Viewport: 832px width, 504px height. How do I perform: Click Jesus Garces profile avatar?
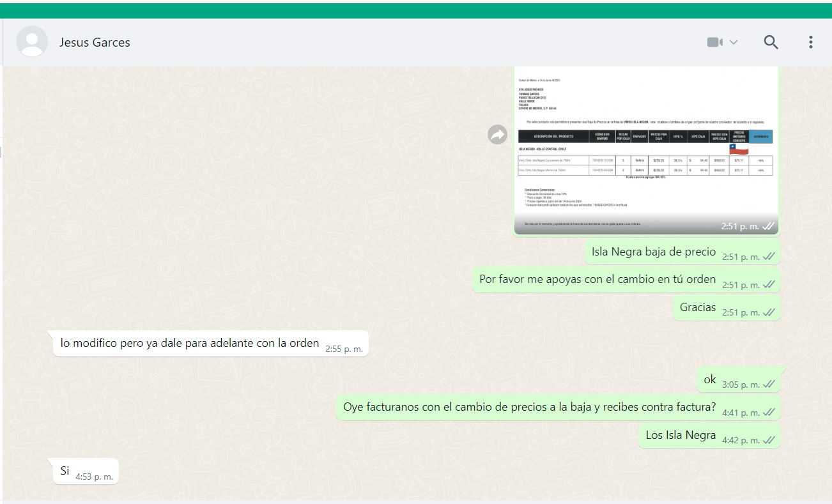(x=32, y=42)
